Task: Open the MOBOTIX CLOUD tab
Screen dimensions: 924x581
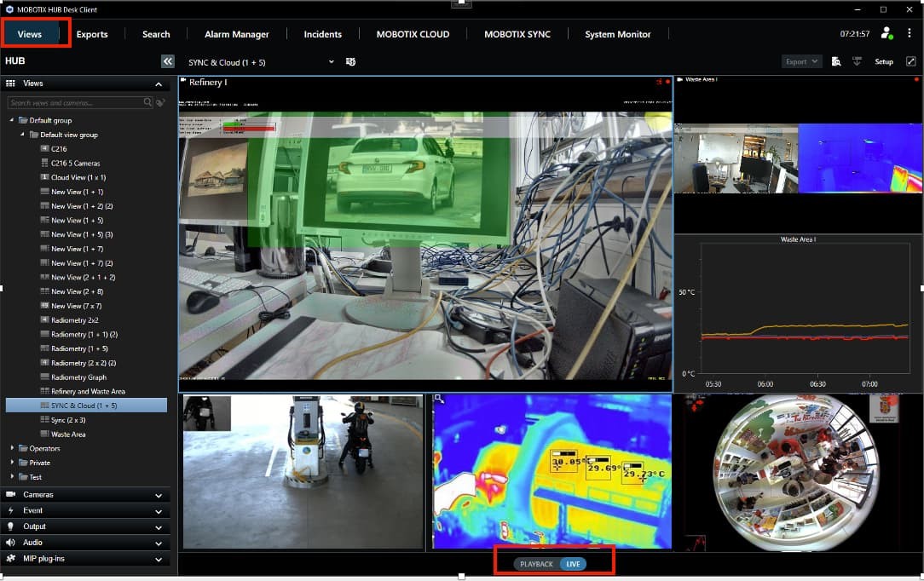Action: (x=413, y=34)
